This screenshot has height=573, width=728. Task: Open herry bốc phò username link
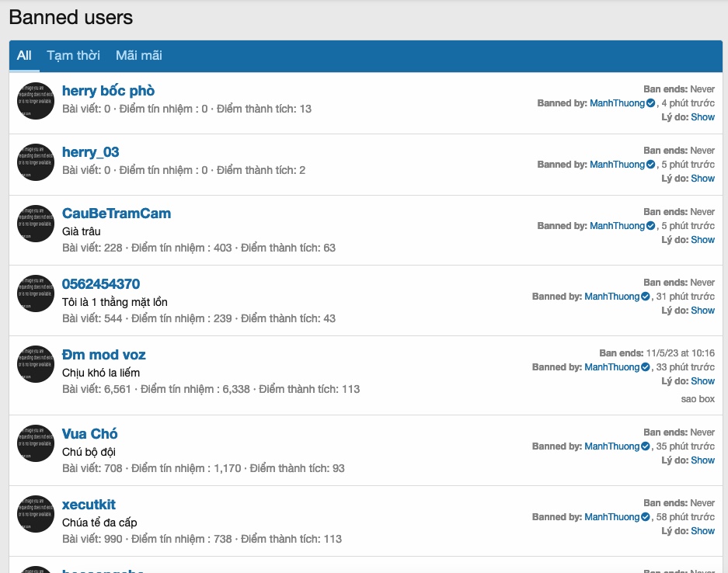pos(108,91)
